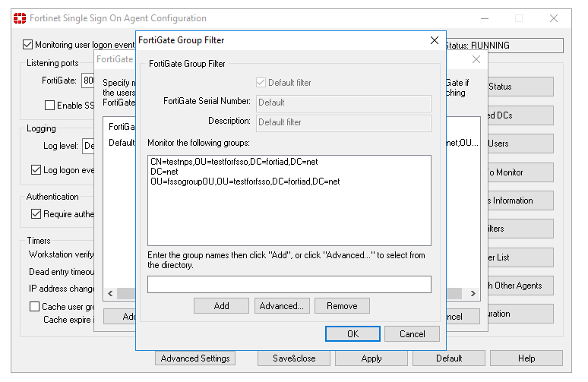This screenshot has height=382, width=588.
Task: Open the Log level dropdown
Action: pos(88,146)
